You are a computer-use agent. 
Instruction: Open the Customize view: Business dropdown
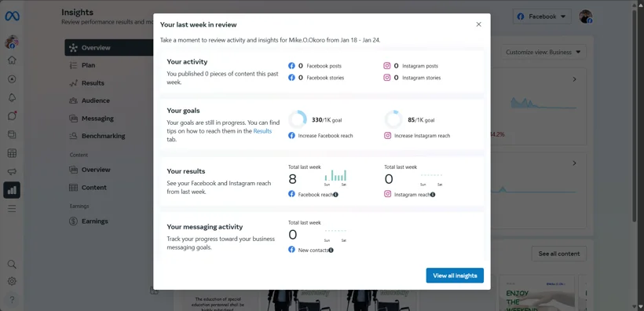pyautogui.click(x=543, y=52)
